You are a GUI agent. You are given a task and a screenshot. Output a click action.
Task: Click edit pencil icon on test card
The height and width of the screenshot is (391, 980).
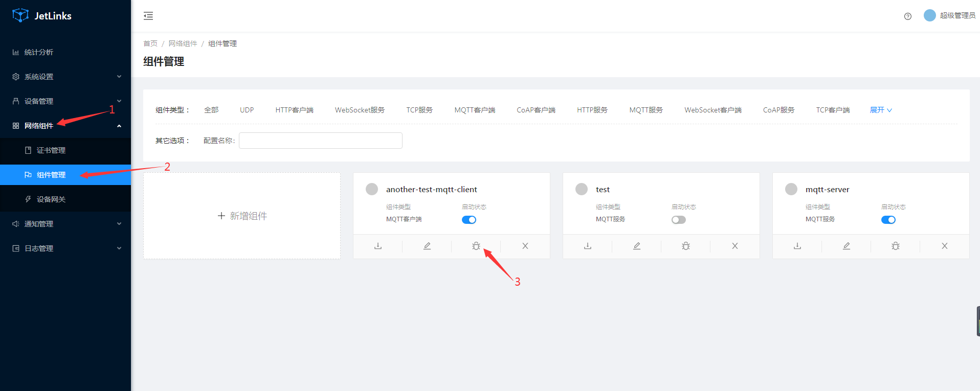click(636, 246)
